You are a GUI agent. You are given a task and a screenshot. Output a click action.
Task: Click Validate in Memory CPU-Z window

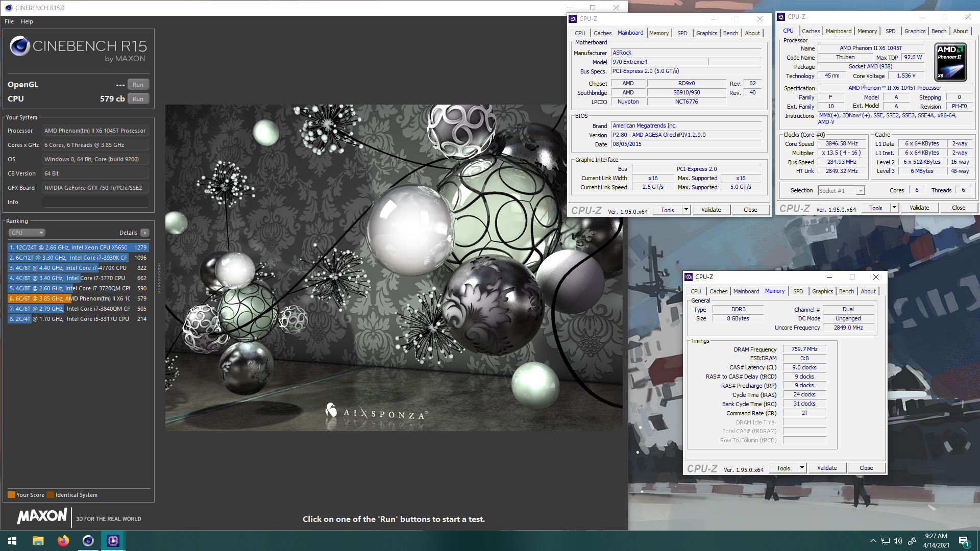pyautogui.click(x=827, y=468)
